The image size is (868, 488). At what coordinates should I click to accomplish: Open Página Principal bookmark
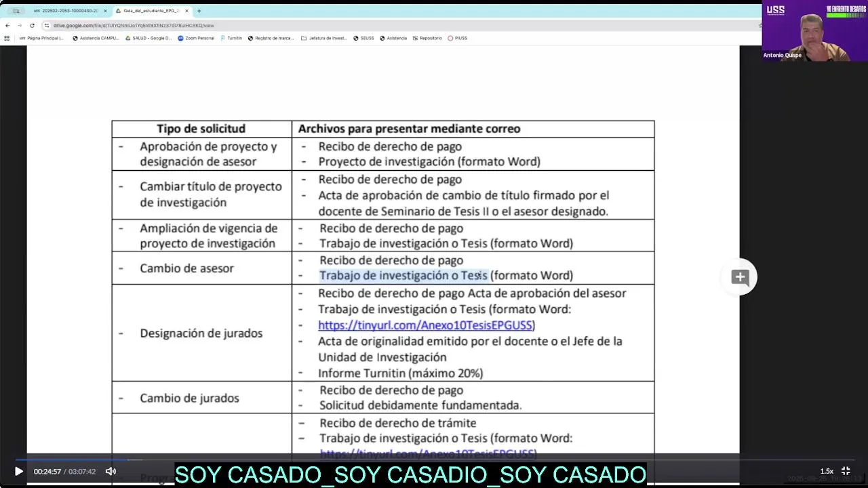point(41,38)
